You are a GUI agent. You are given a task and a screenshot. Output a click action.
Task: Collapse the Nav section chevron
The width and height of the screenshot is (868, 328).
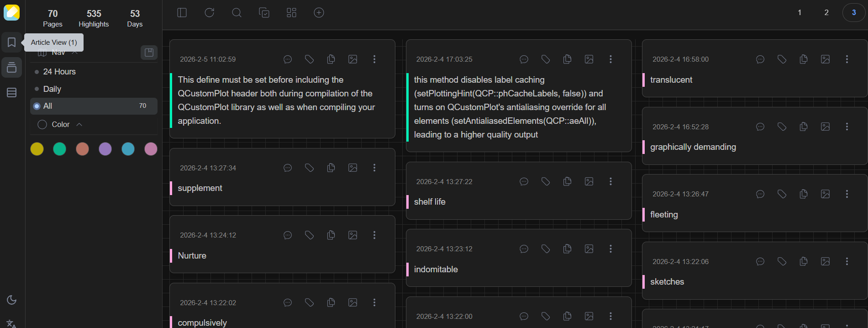click(75, 53)
